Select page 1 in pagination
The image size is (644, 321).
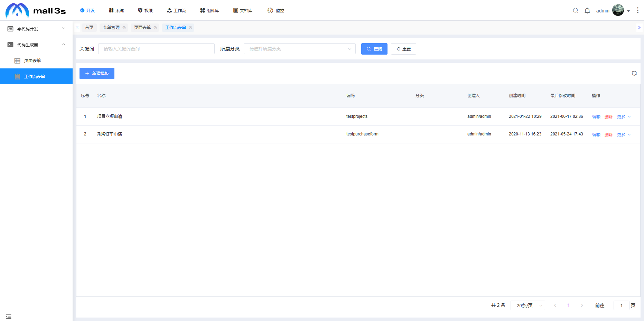(x=569, y=305)
